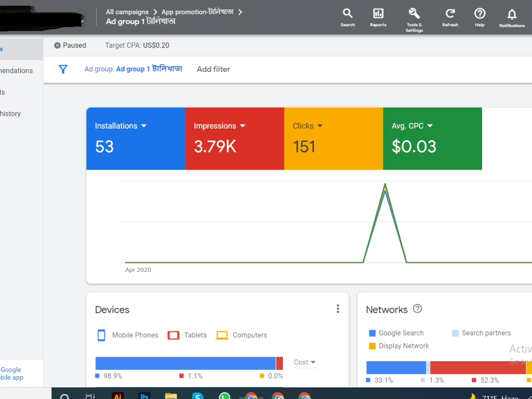
Task: Click the Display Network legend swatch
Action: [372, 346]
